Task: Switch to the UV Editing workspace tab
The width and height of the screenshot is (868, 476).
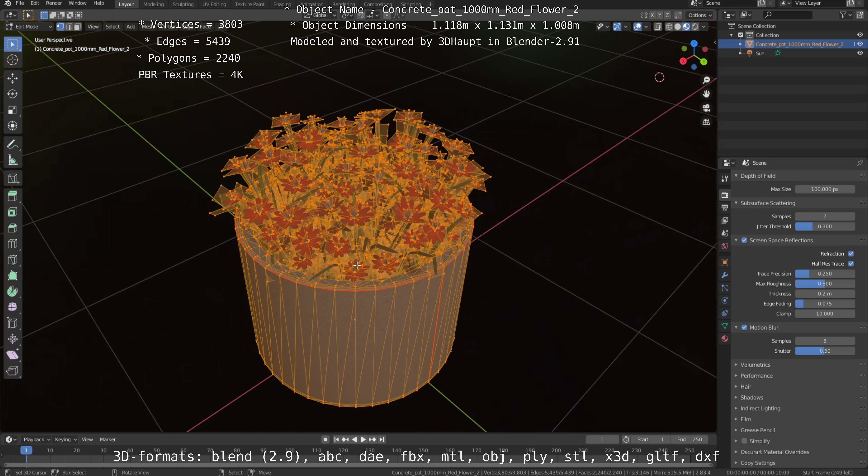Action: (x=214, y=4)
